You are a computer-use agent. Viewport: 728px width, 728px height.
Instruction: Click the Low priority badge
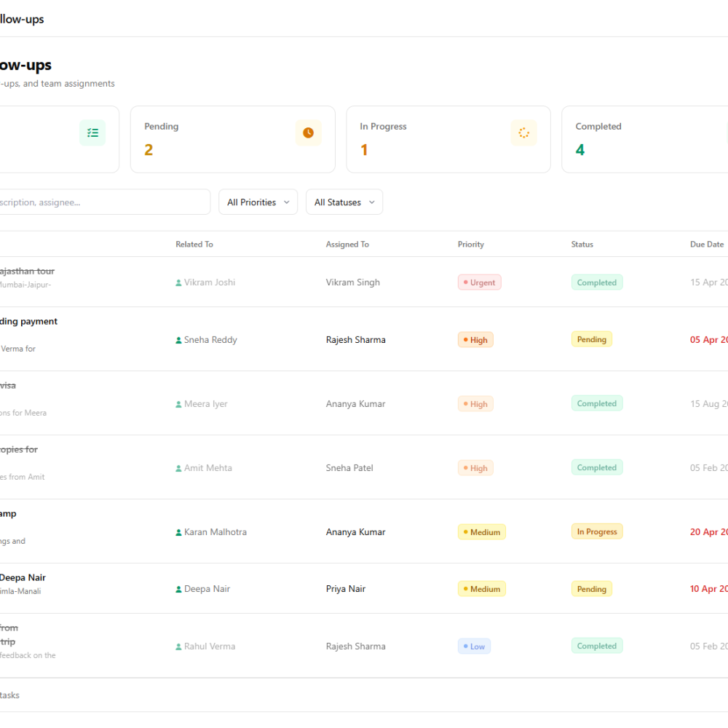[x=474, y=646]
